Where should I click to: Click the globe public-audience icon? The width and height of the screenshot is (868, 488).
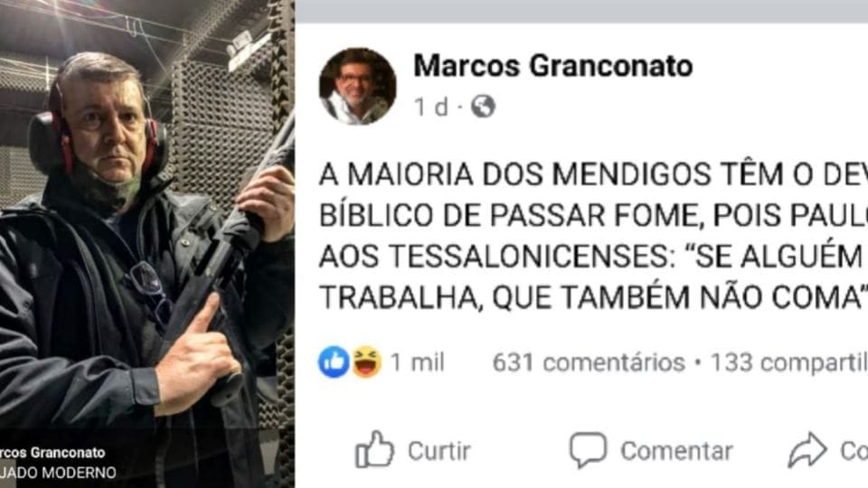483,107
